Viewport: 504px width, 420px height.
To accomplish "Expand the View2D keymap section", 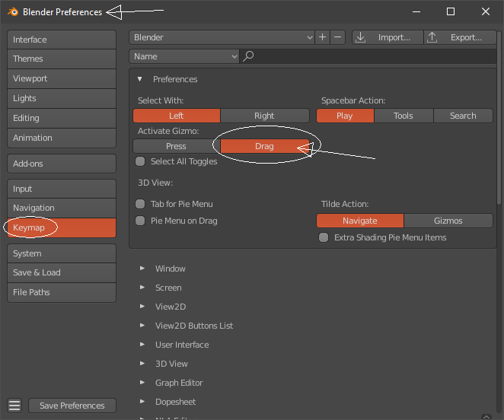I will pos(142,306).
